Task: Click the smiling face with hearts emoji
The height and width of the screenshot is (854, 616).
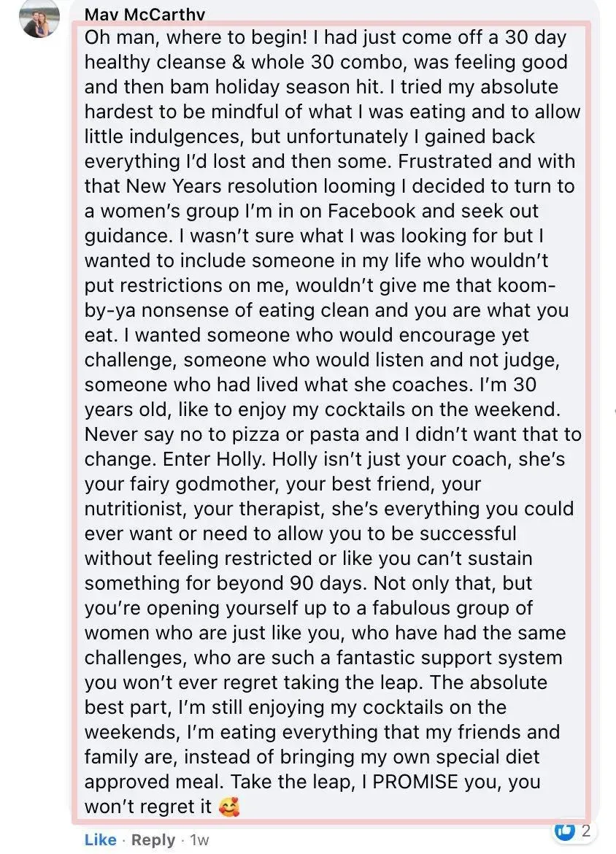Action: click(228, 806)
